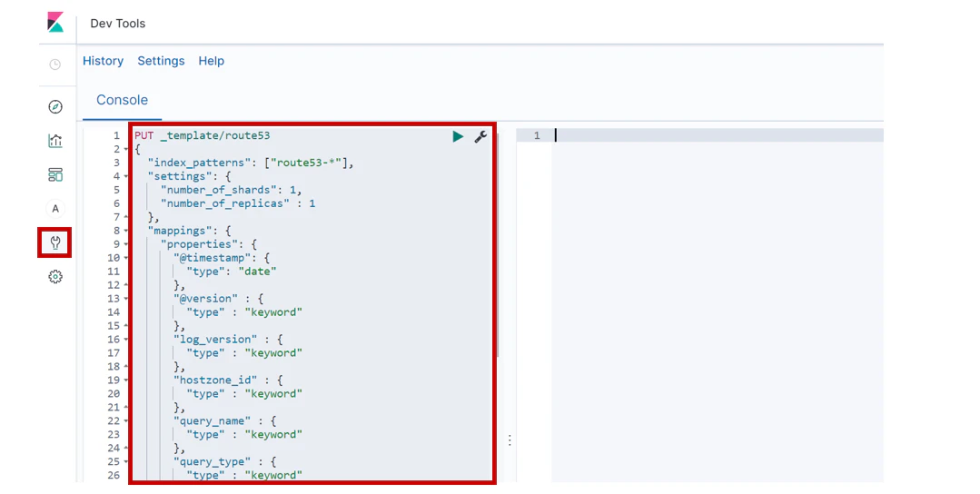Click the "index_patterns" line

click(x=251, y=163)
